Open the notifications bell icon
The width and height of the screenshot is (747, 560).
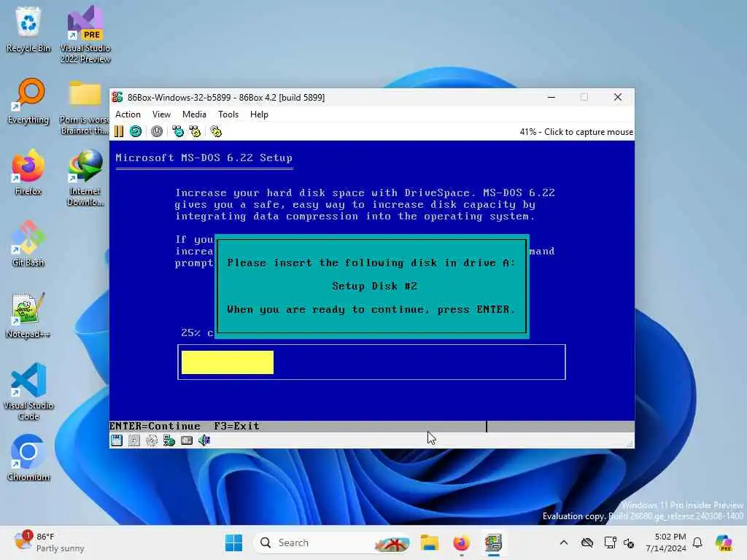tap(697, 542)
